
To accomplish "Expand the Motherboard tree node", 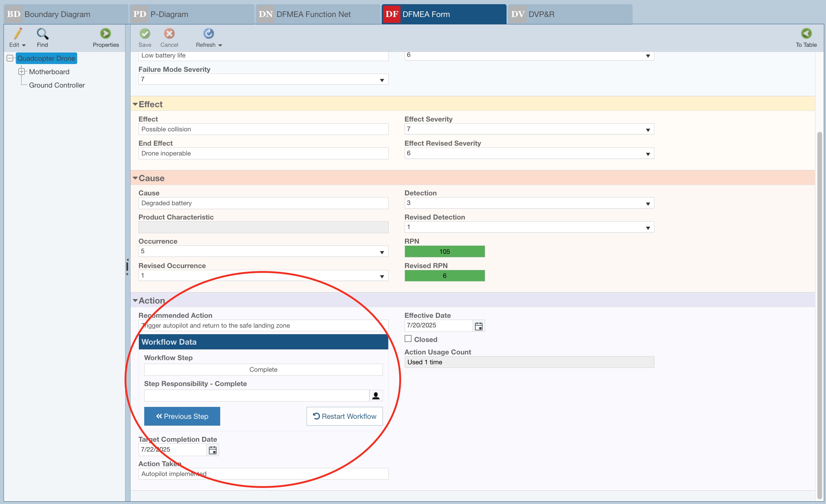I will tap(22, 71).
